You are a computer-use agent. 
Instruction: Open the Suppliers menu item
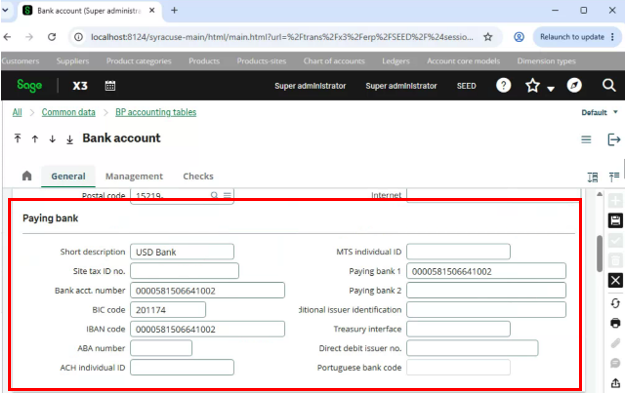click(72, 61)
